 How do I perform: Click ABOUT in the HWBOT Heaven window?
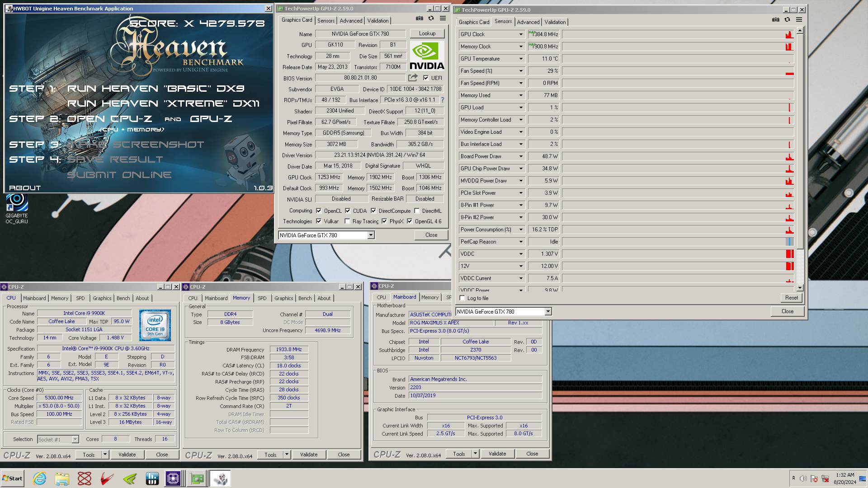pyautogui.click(x=25, y=188)
